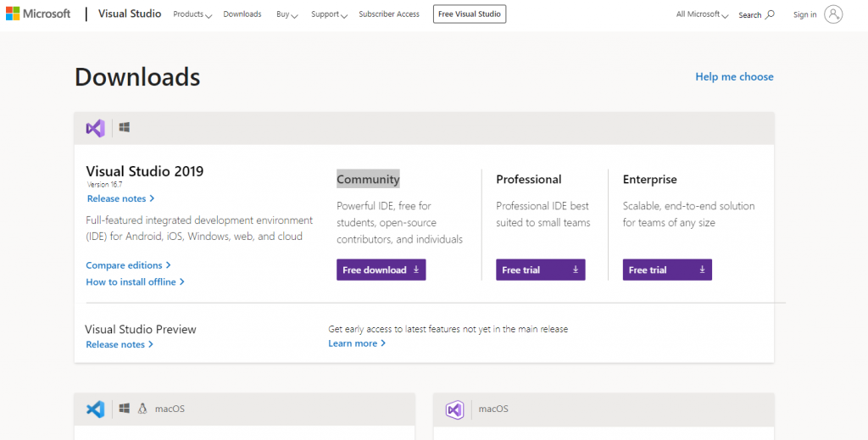Image resolution: width=868 pixels, height=440 pixels.
Task: Click the Microsoft logo
Action: coord(38,14)
